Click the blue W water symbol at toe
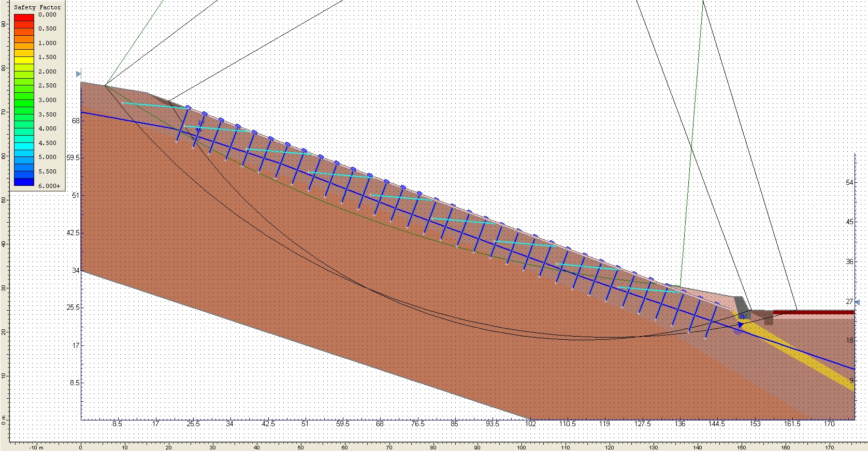This screenshot has width=868, height=451. [743, 316]
